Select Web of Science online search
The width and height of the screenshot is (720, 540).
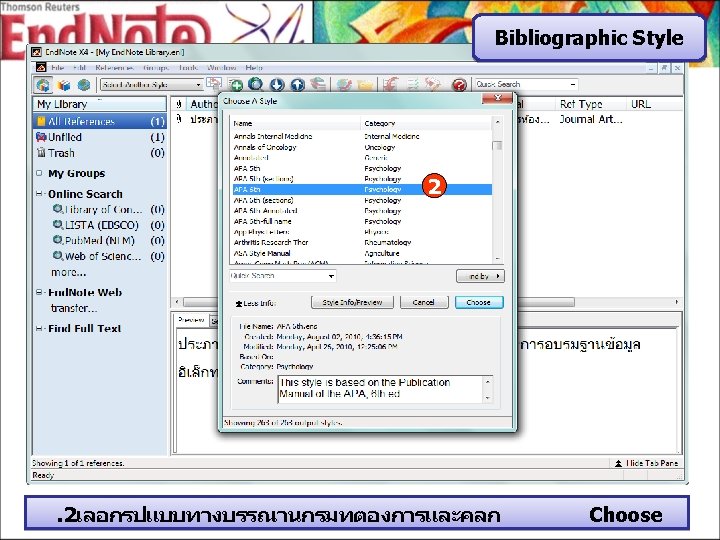[x=108, y=256]
